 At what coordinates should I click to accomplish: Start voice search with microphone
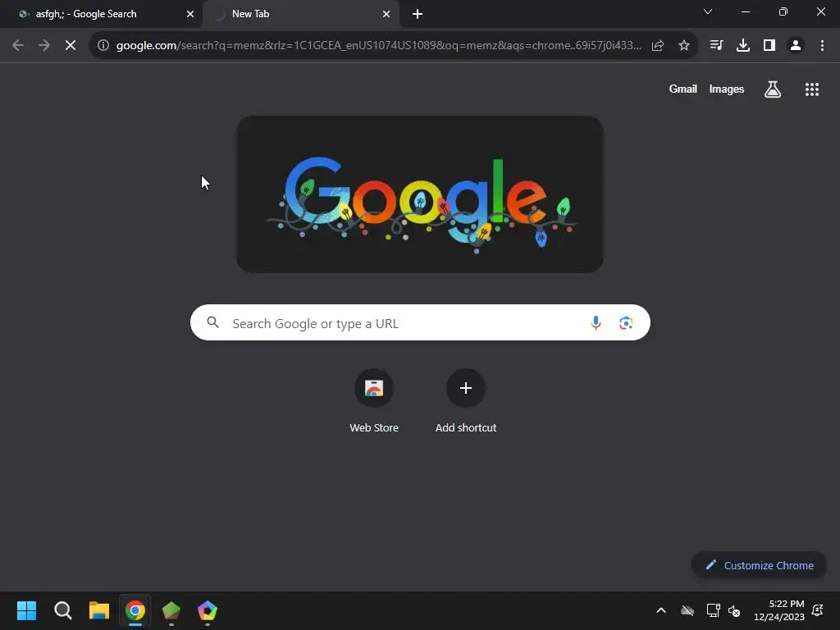point(596,322)
